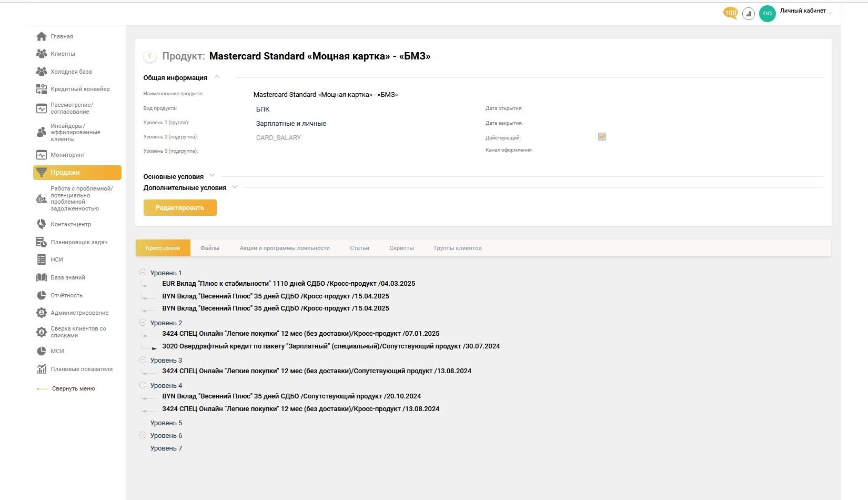Screen dimensions: 868x500
Task: Click the Свернуть меню arrow icon
Action: click(42, 389)
